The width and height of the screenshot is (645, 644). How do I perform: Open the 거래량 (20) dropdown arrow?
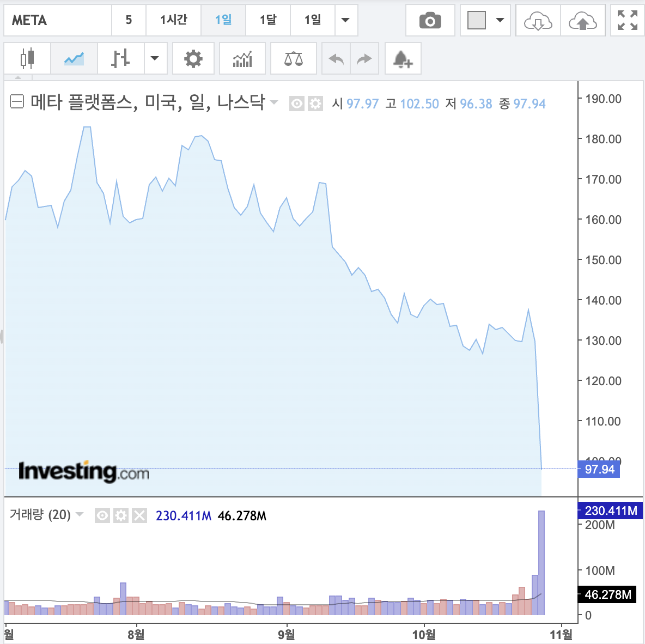(x=80, y=514)
